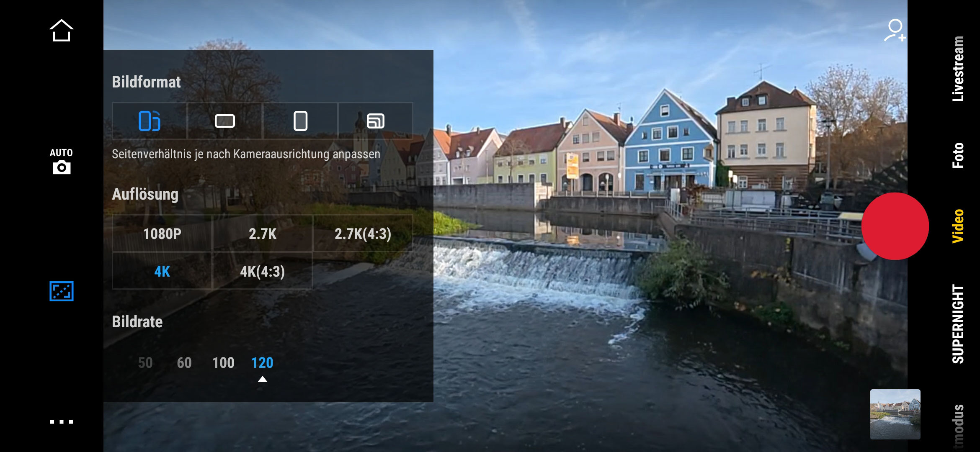Toggle the blue resolution settings icon
Viewport: 980px width, 452px height.
pos(61,291)
